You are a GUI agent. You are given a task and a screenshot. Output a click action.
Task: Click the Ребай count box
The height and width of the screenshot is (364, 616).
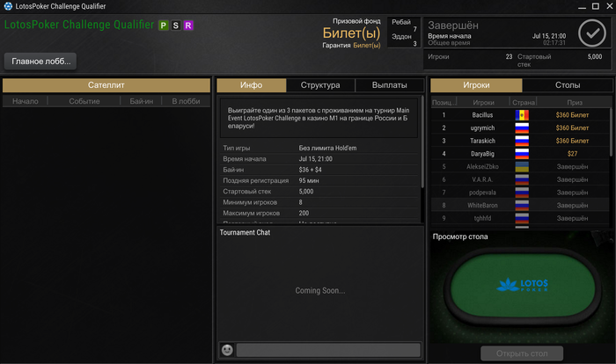[x=404, y=25]
